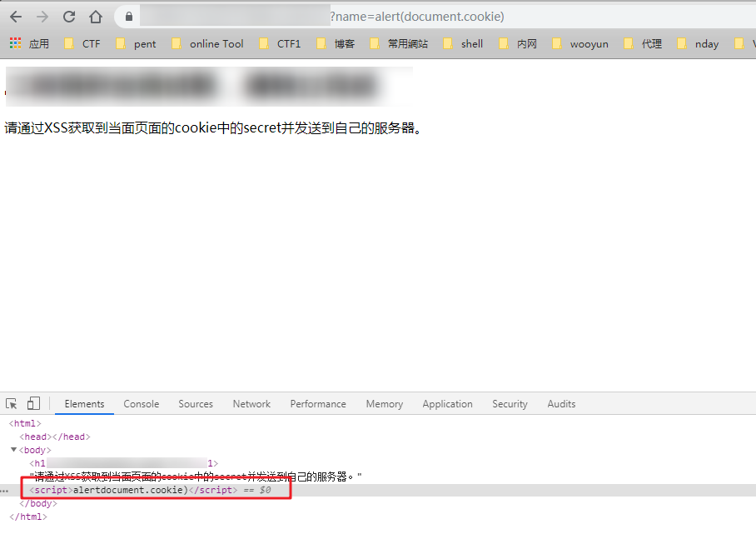The height and width of the screenshot is (554, 756).
Task: Open the 代理 bookmark folder
Action: click(x=643, y=44)
